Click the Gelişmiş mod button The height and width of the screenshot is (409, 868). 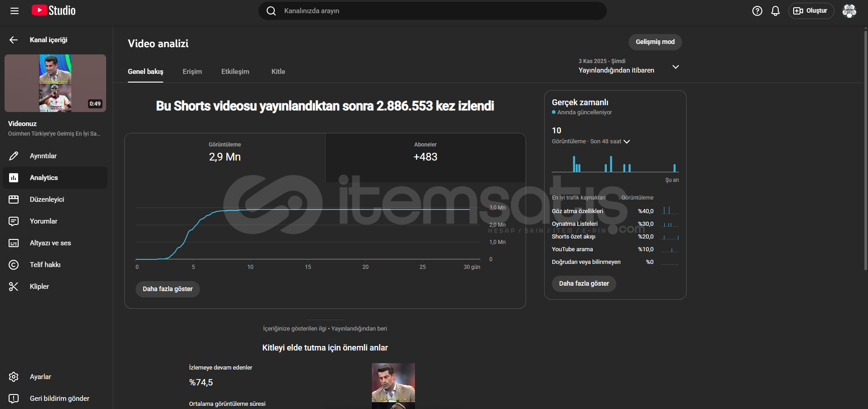tap(655, 42)
